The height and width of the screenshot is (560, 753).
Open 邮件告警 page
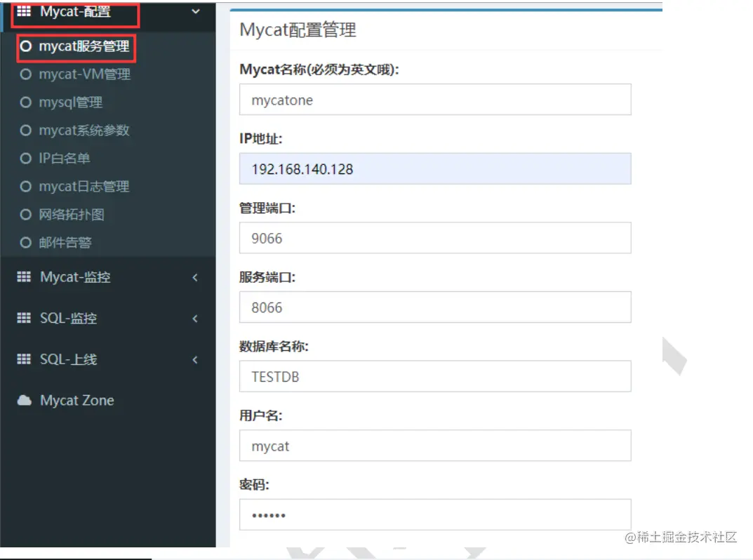[x=65, y=243]
